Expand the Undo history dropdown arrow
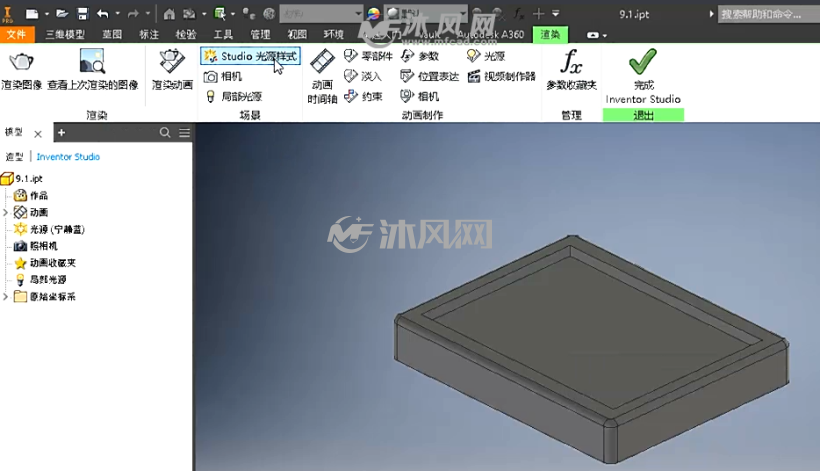 click(117, 14)
